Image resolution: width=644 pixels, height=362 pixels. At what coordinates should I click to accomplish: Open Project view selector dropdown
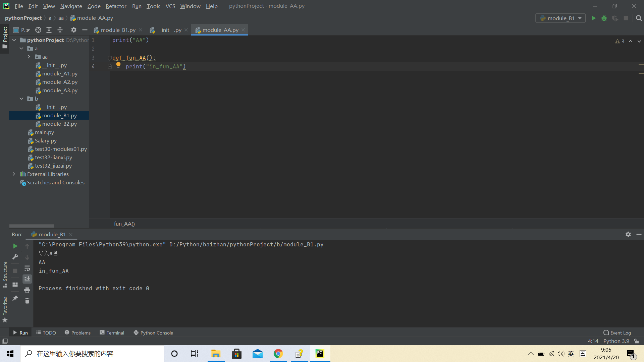[x=22, y=30]
